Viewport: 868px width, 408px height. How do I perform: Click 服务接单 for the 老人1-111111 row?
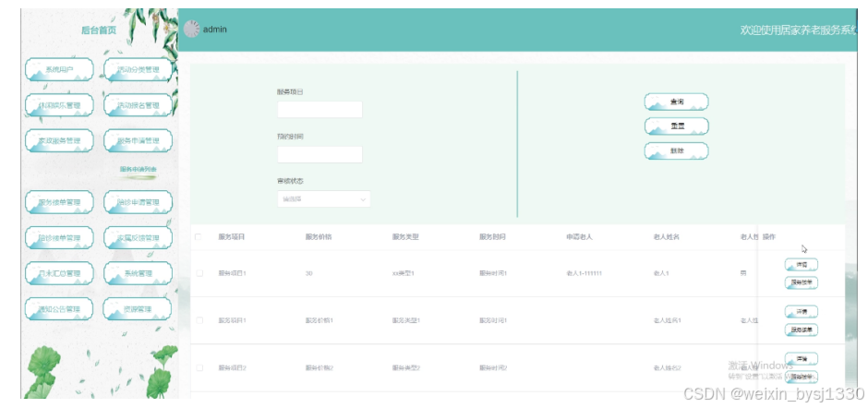coord(801,282)
